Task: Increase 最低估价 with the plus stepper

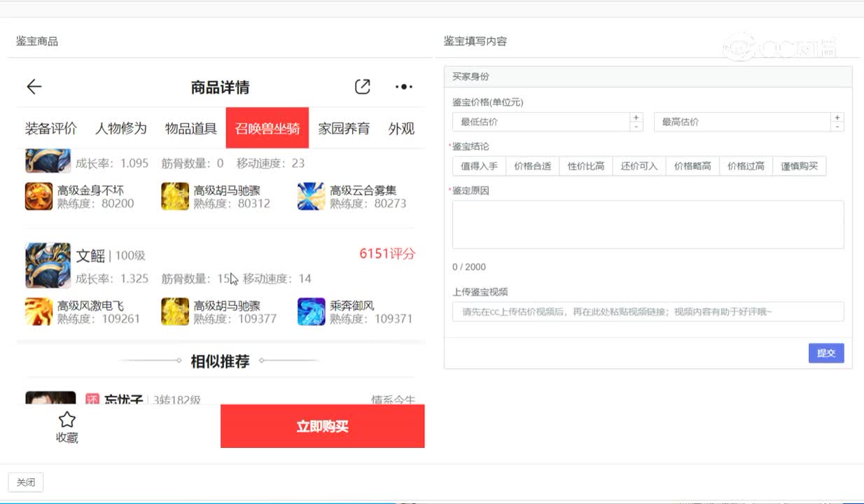Action: pyautogui.click(x=635, y=117)
